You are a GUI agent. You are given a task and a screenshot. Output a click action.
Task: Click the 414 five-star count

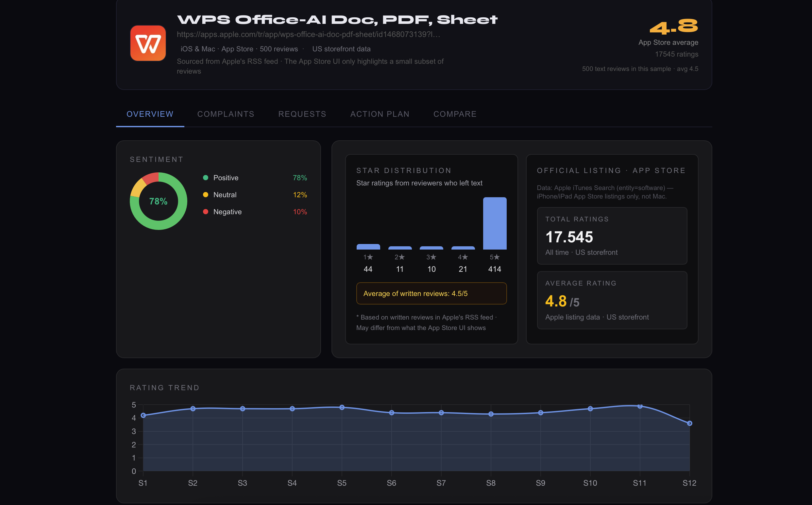click(495, 269)
